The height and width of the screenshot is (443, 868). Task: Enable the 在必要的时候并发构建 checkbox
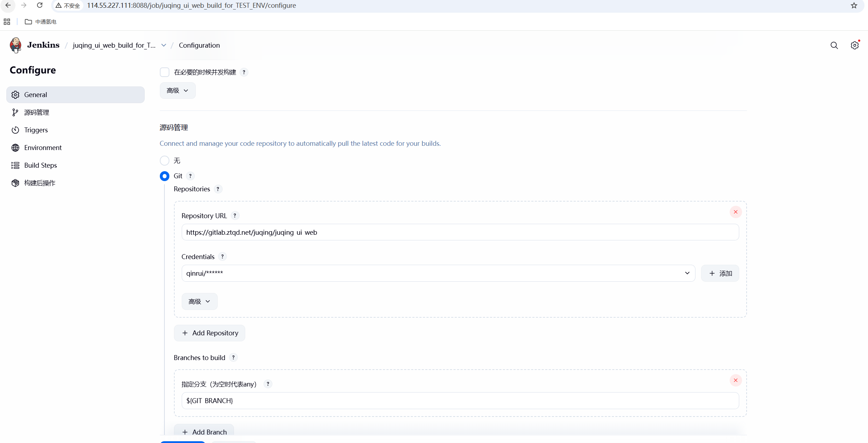pos(164,72)
